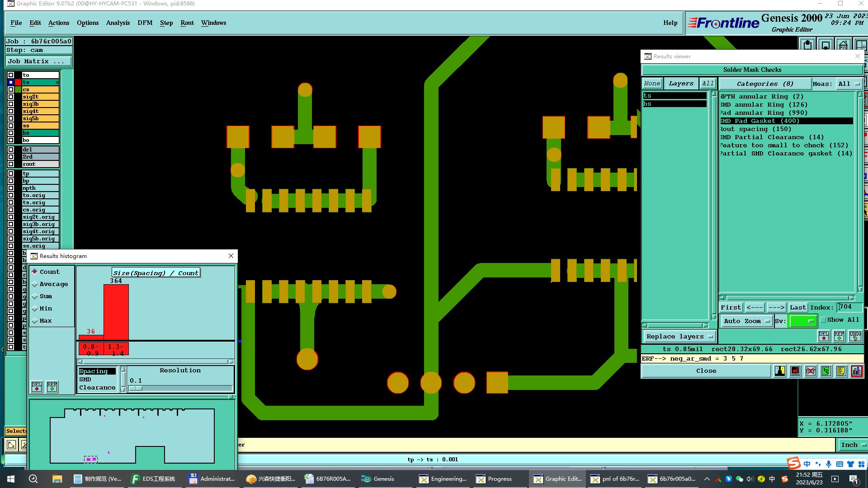Toggle display checkbox of sig2t layer

[11, 97]
